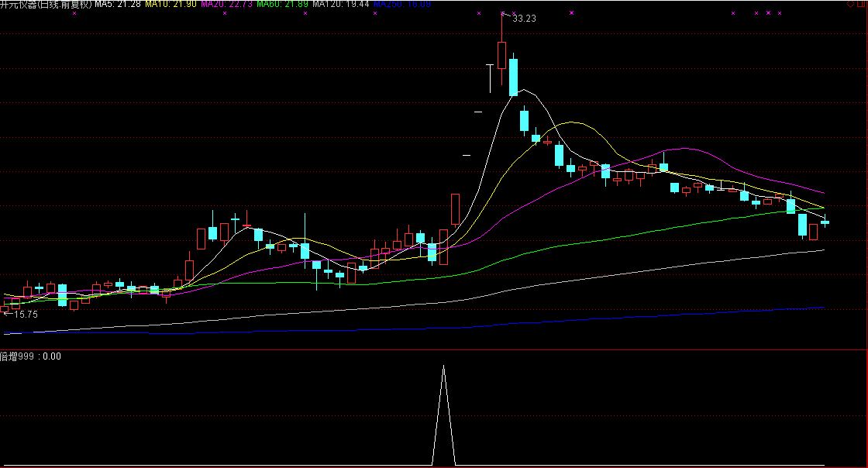Image resolution: width=868 pixels, height=468 pixels.
Task: Click the 33.23 high price label
Action: tap(524, 19)
